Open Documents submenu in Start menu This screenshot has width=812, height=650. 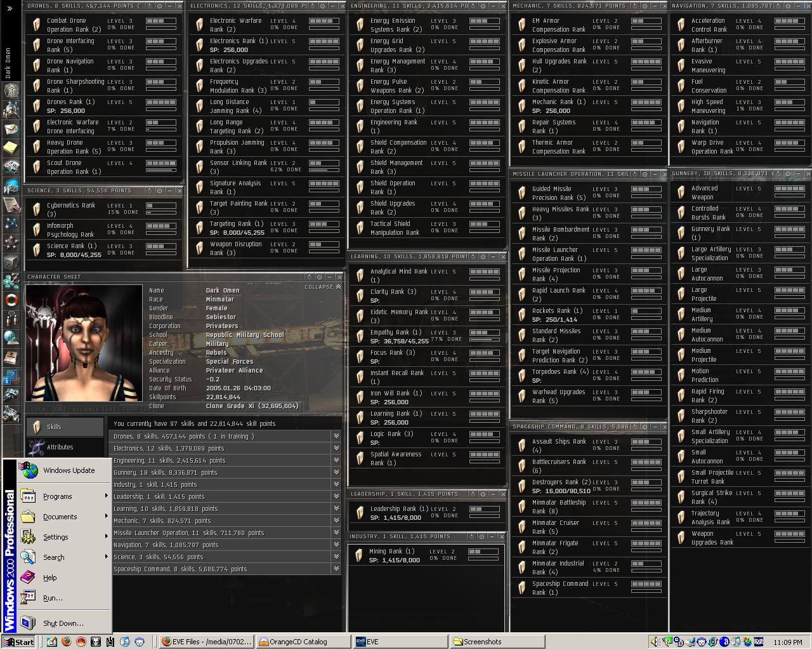63,517
